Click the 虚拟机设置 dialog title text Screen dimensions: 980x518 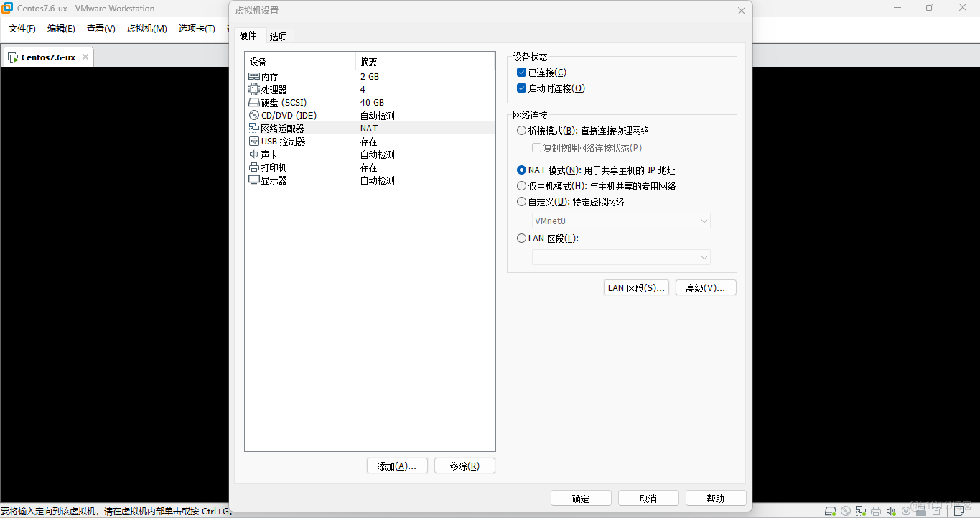point(257,11)
